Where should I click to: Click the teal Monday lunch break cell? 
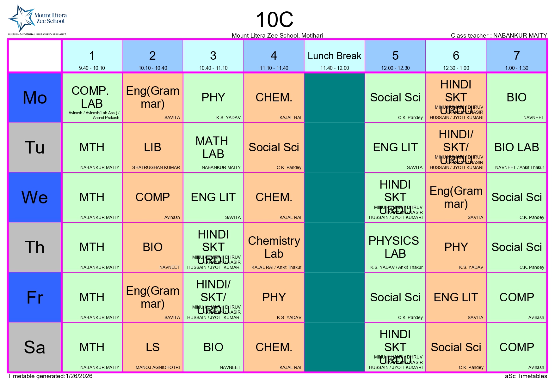(x=334, y=98)
